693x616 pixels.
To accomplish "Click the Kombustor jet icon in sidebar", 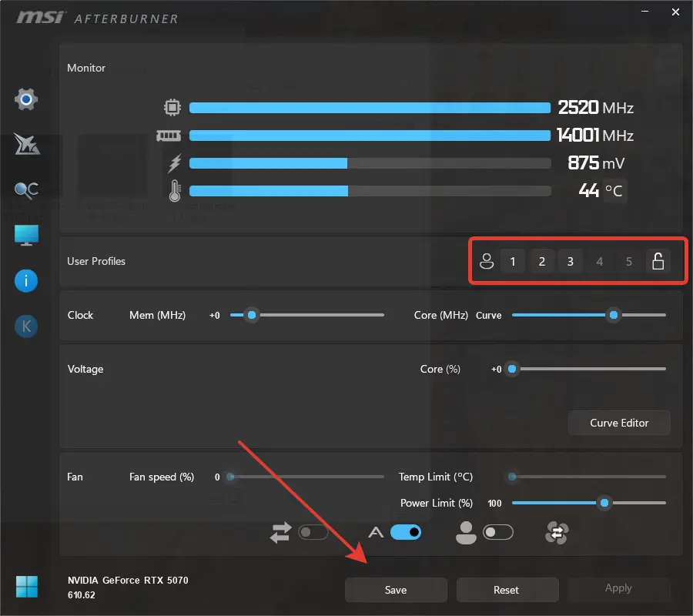I will coord(26,144).
